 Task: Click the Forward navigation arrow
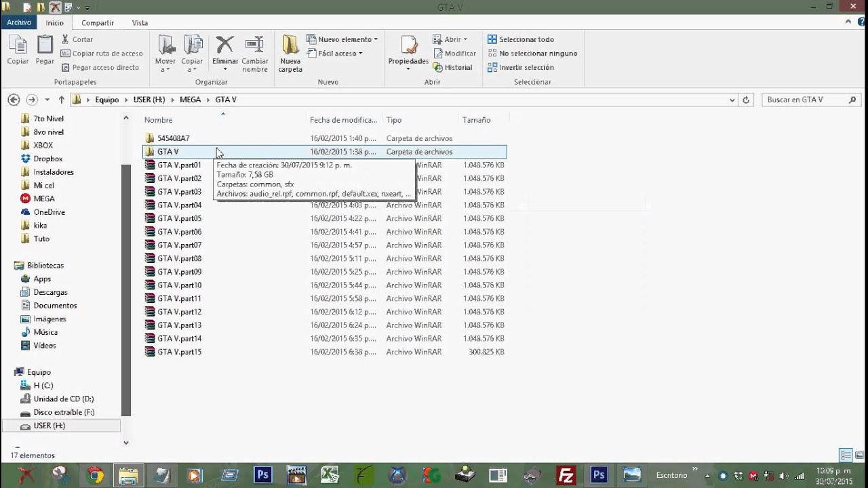pos(31,100)
